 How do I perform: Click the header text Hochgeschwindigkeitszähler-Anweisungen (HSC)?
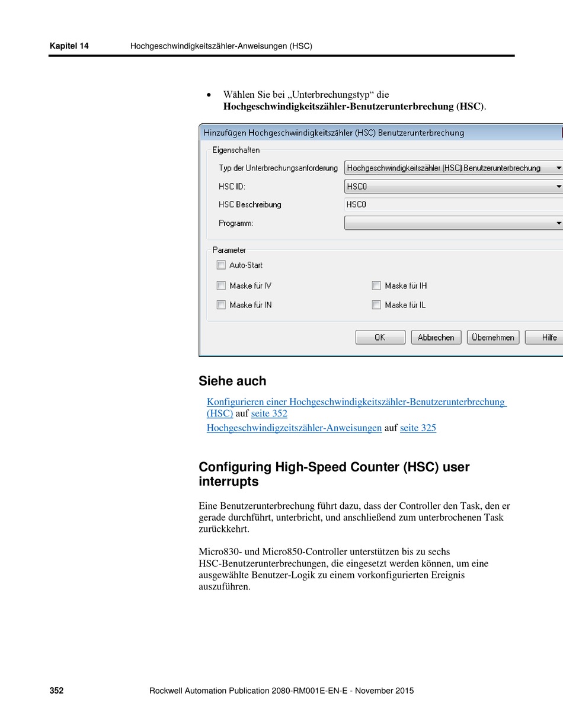tap(221, 46)
